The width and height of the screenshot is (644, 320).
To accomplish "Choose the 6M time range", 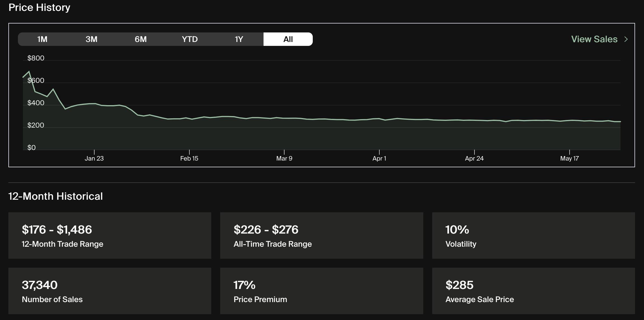I will [x=141, y=39].
